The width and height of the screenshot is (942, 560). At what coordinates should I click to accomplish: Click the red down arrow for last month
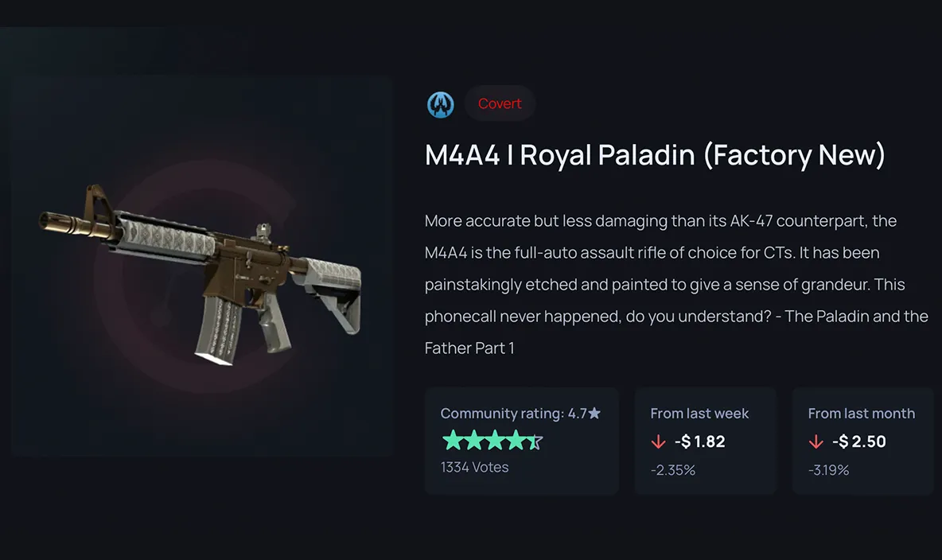tap(815, 441)
